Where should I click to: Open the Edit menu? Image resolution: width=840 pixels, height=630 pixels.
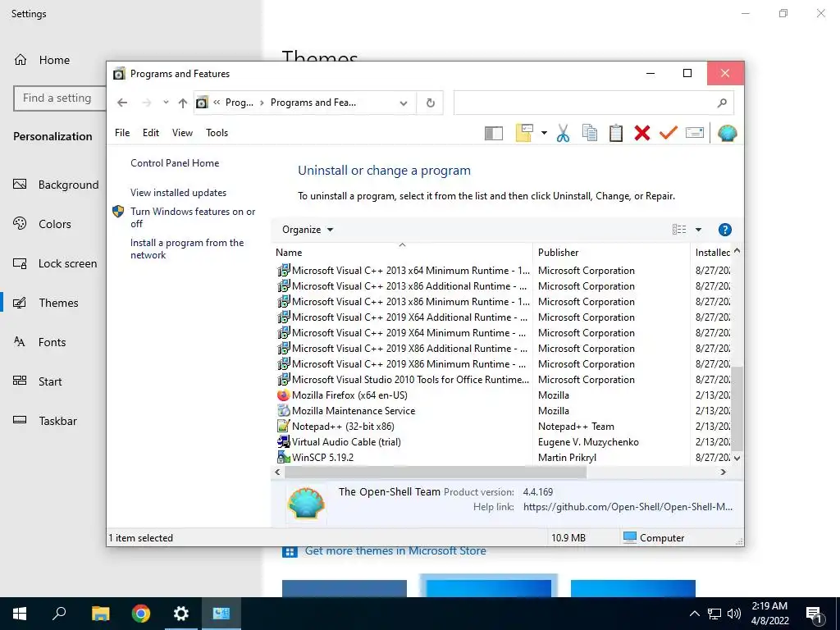click(151, 133)
